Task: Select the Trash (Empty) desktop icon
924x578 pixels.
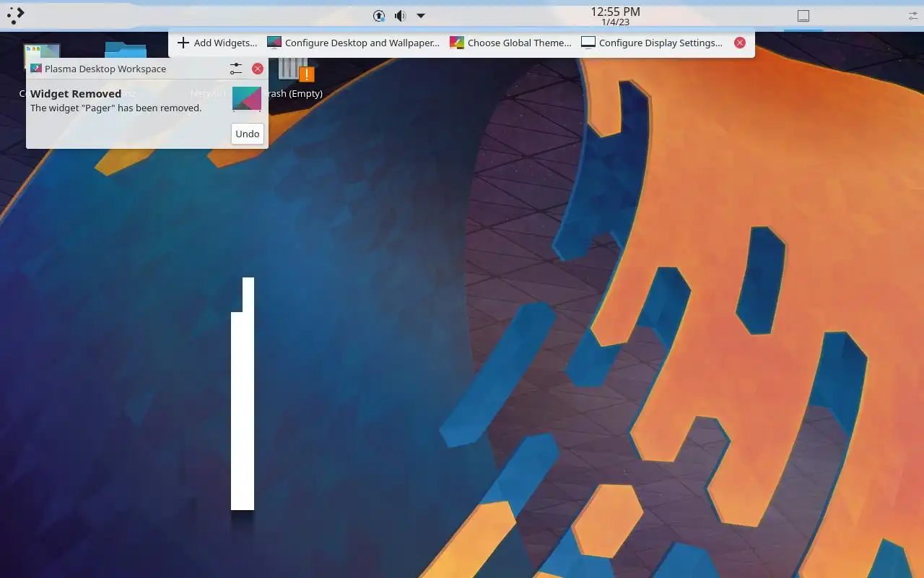Action: (x=292, y=76)
